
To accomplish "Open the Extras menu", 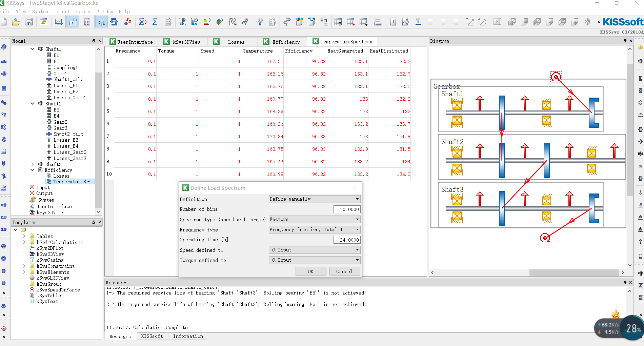I will 83,12.
